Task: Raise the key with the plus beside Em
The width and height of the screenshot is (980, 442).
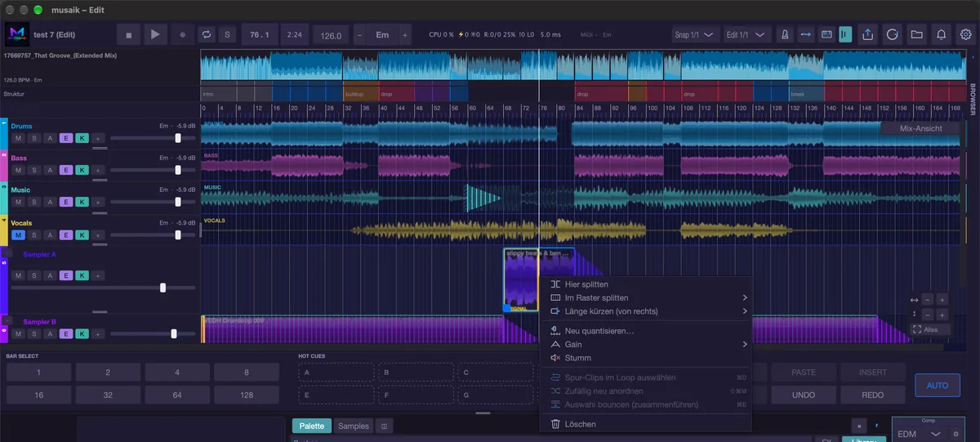Action: (404, 36)
